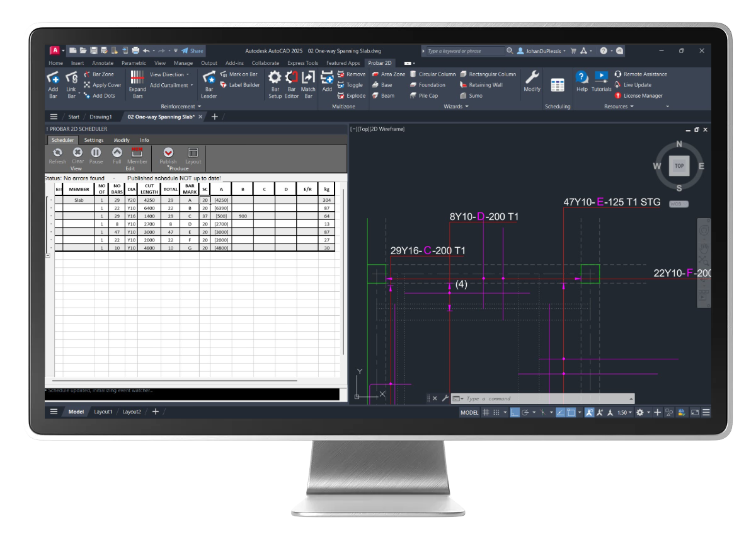756x534 pixels.
Task: Select the Link Bar tool
Action: pos(71,84)
